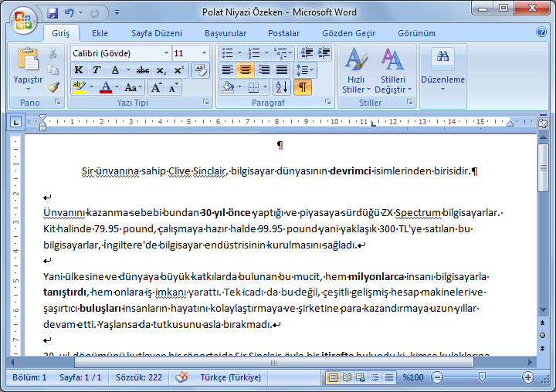Image resolution: width=556 pixels, height=392 pixels.
Task: Switch to Full Screen Reading view
Action: pyautogui.click(x=347, y=377)
